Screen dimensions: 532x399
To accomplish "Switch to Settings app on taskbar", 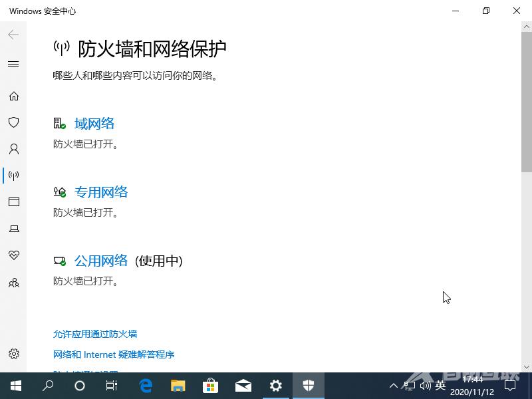I will click(x=275, y=386).
